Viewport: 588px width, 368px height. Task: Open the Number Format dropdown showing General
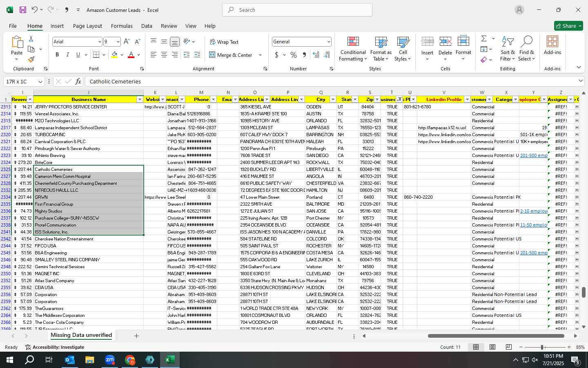329,42
